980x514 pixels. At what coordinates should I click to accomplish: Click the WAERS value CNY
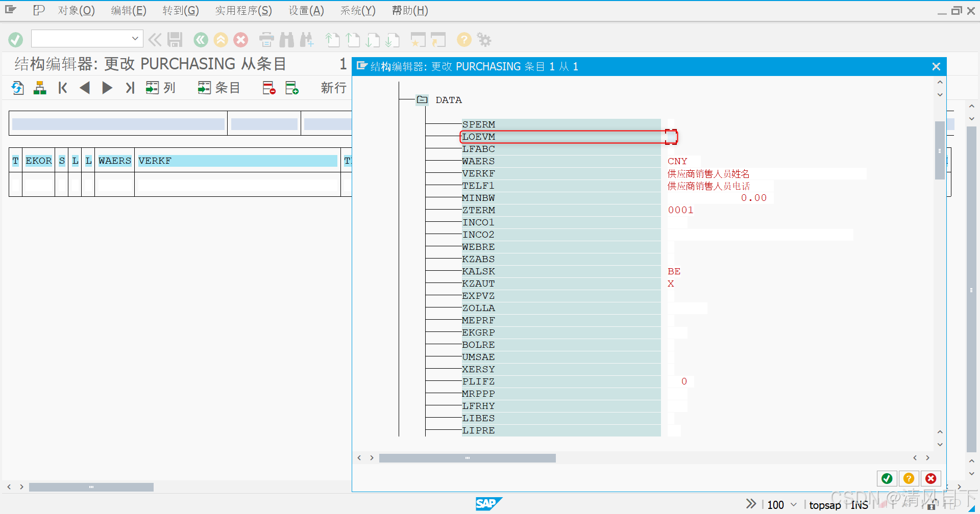pos(677,161)
